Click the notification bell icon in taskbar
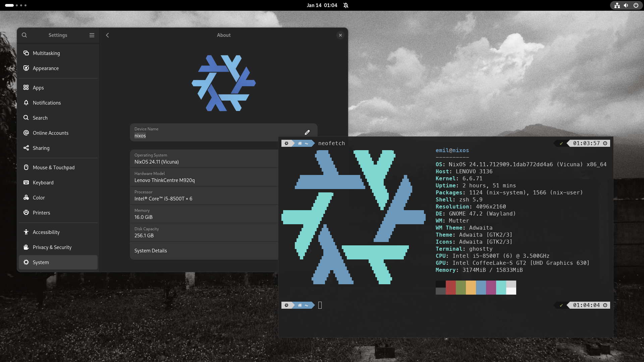 tap(347, 5)
